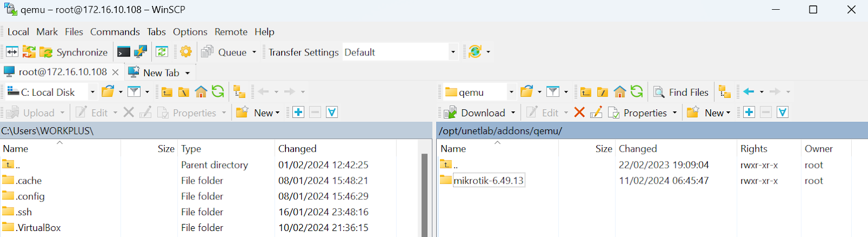Viewport: 868px width, 237px height.
Task: Open the terminal console icon
Action: coord(124,52)
